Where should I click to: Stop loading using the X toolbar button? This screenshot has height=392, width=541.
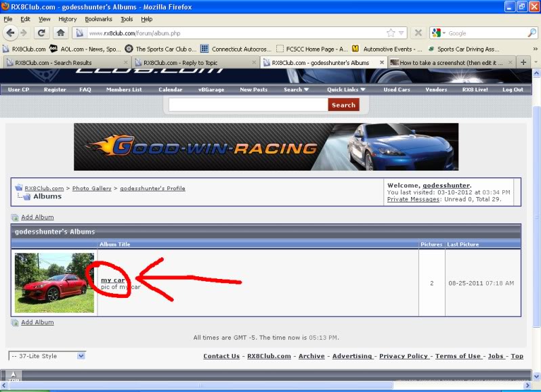(418, 33)
